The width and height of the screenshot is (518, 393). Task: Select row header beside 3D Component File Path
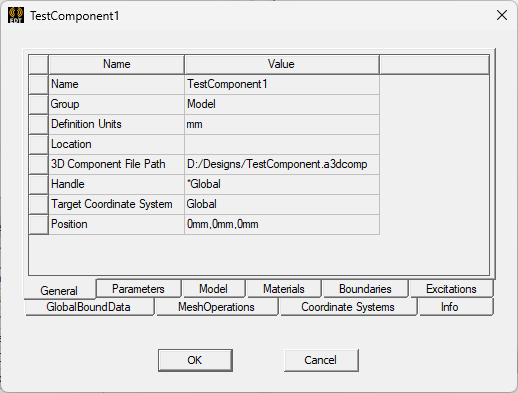tap(39, 164)
